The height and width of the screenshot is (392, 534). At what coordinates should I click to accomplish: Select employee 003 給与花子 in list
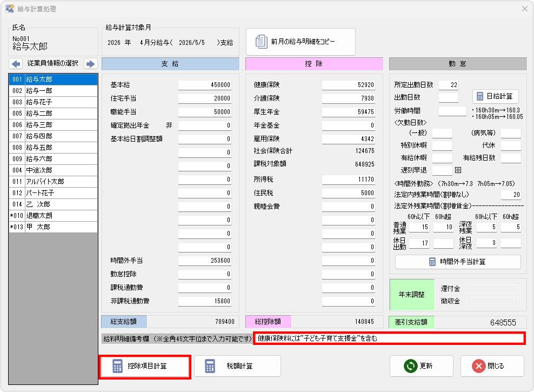tap(53, 102)
